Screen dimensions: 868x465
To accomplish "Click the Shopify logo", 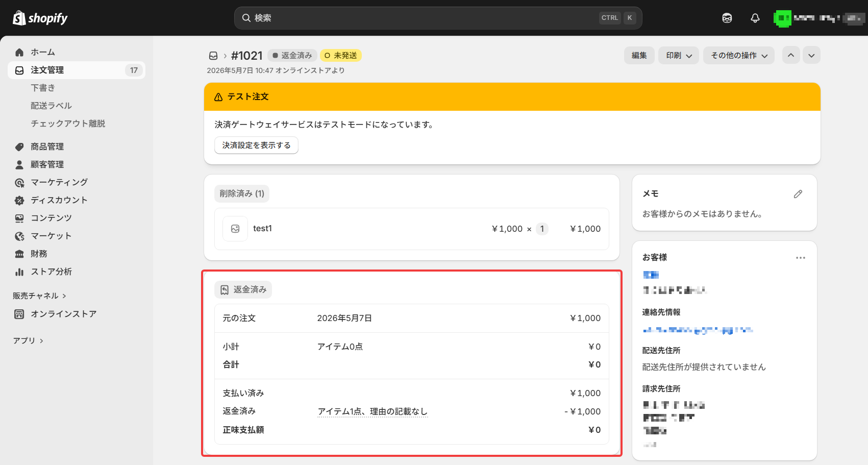I will coord(40,18).
